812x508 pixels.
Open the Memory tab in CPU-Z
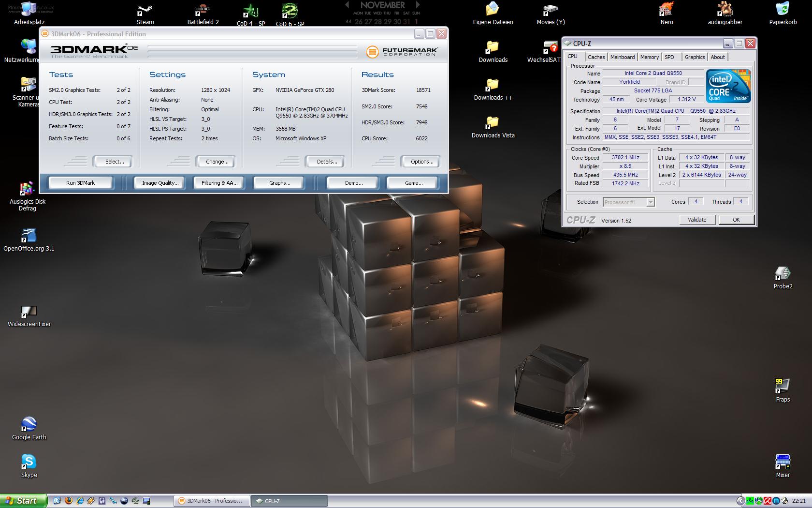tap(649, 57)
